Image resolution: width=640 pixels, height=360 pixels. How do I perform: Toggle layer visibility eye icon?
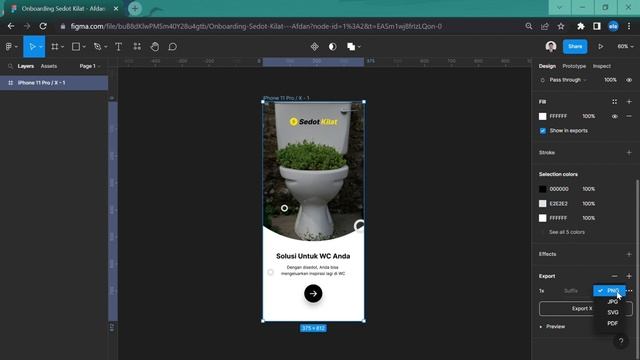[x=629, y=80]
